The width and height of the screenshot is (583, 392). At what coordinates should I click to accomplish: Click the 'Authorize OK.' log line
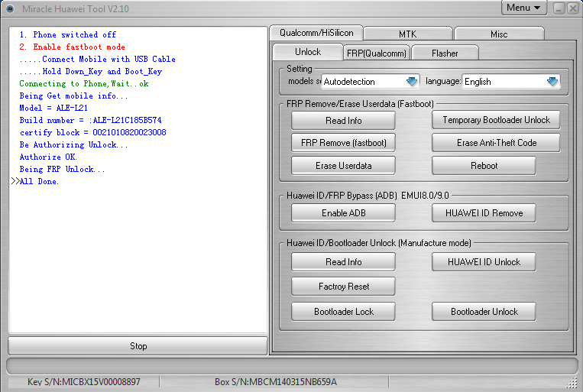[x=48, y=157]
